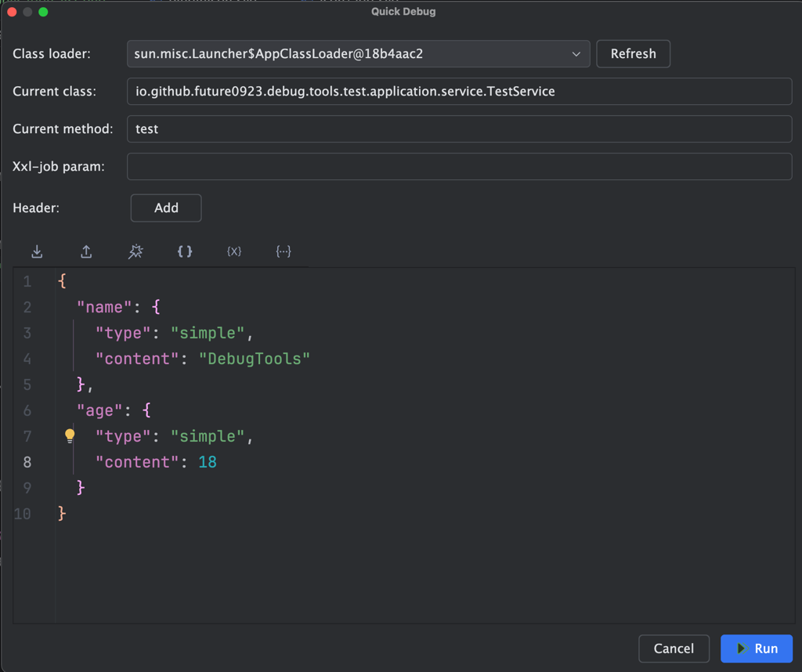802x672 pixels.
Task: Focus the Current method field
Action: point(459,129)
